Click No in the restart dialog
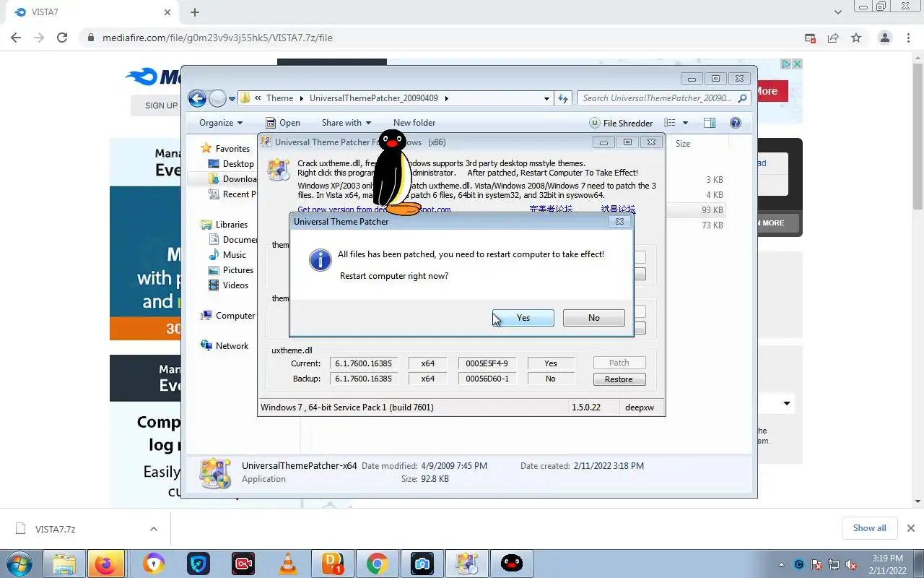 pos(593,318)
